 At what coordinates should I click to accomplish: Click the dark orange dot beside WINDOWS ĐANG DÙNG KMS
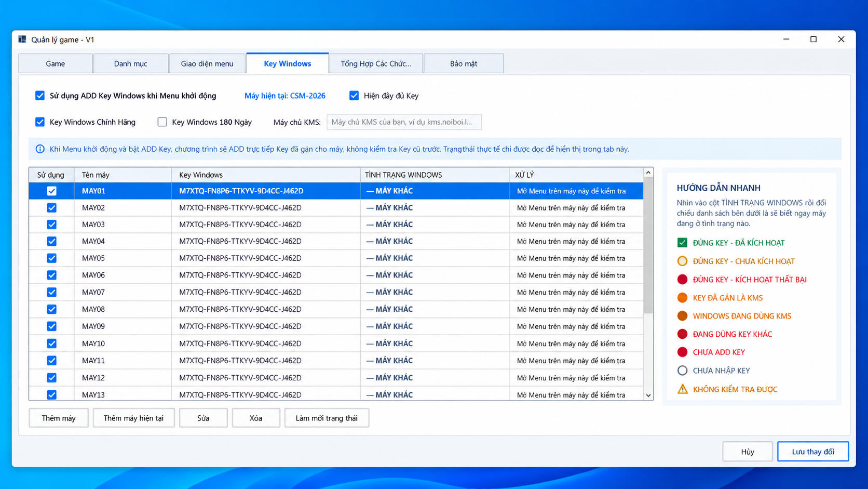point(682,316)
